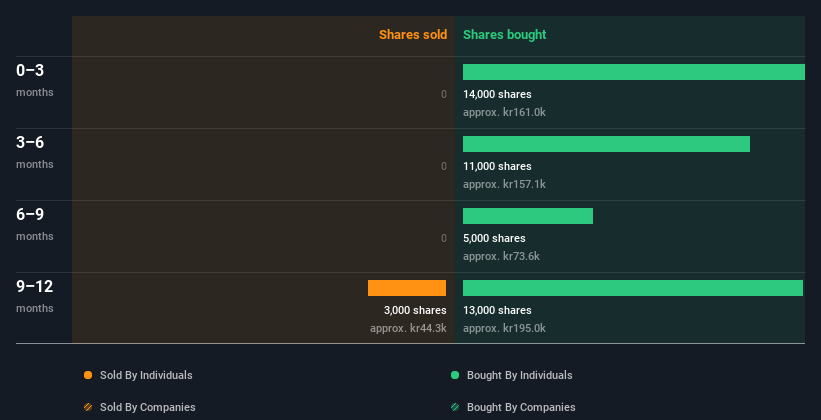
Task: Select the orange 9–12 months sold bar
Action: coord(407,288)
